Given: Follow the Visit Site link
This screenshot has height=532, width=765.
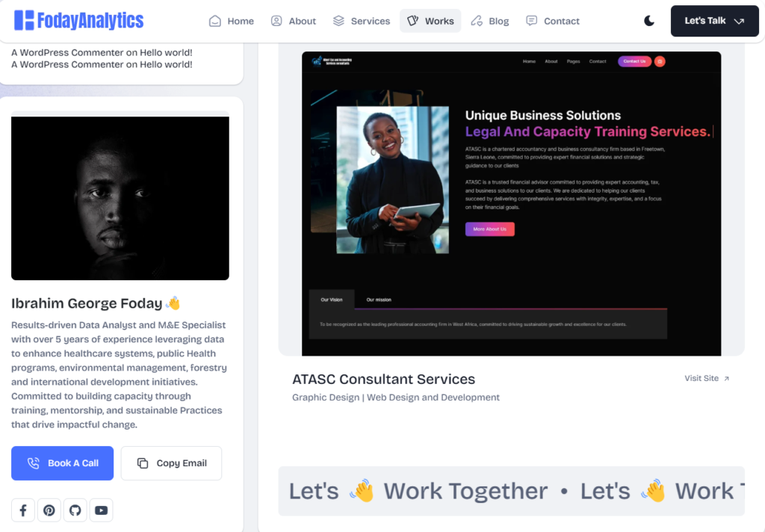Looking at the screenshot, I should click(707, 378).
